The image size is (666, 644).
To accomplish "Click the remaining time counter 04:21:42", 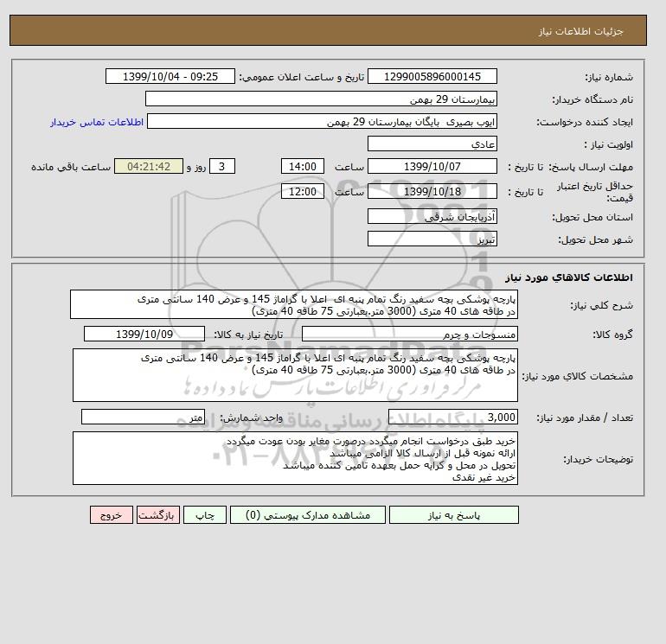I will 149,167.
